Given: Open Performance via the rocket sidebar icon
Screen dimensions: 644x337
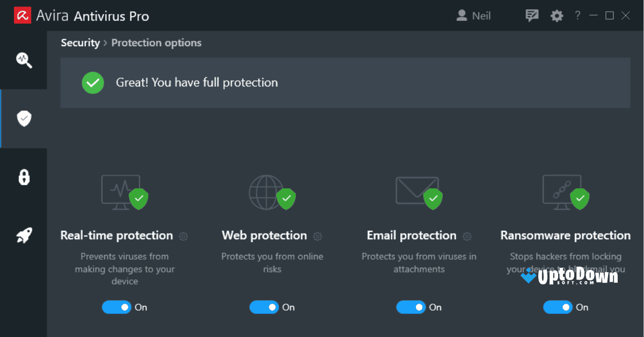Looking at the screenshot, I should coord(24,235).
